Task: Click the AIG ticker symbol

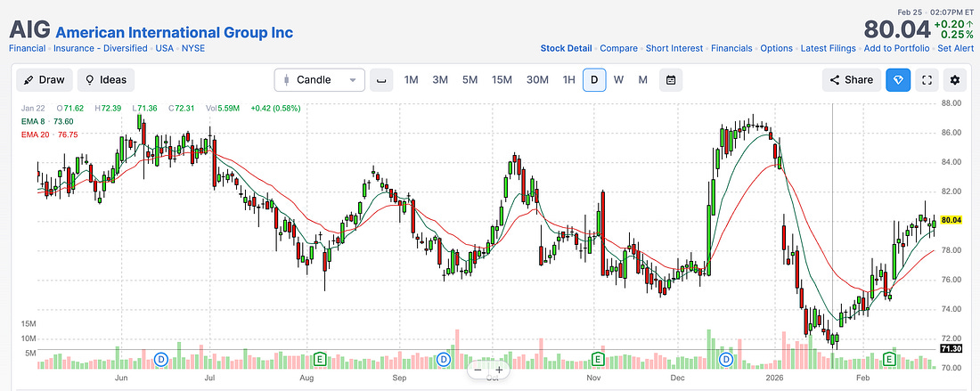Action: (x=29, y=30)
